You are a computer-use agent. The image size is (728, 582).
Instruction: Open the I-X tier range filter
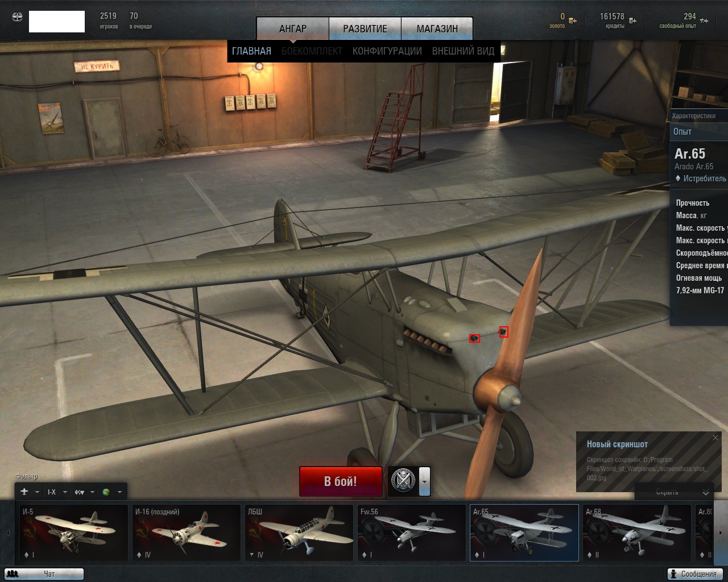click(52, 492)
